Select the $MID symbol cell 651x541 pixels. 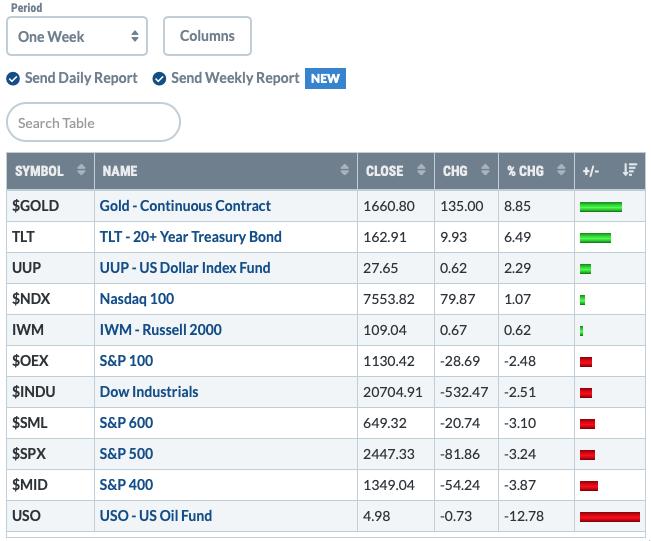tap(51, 485)
